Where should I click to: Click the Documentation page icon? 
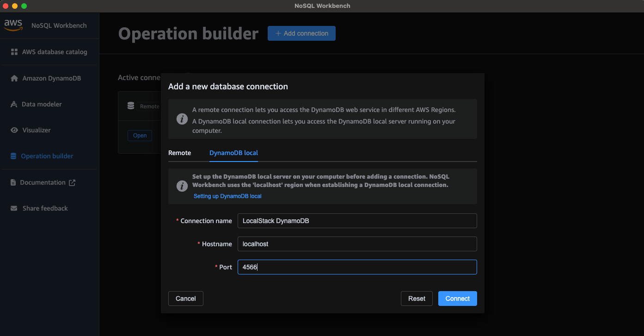[x=13, y=182]
